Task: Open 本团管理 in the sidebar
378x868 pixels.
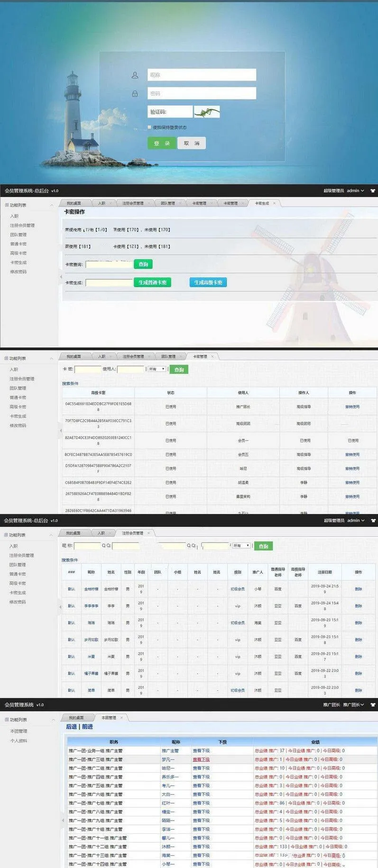Action: click(x=18, y=731)
